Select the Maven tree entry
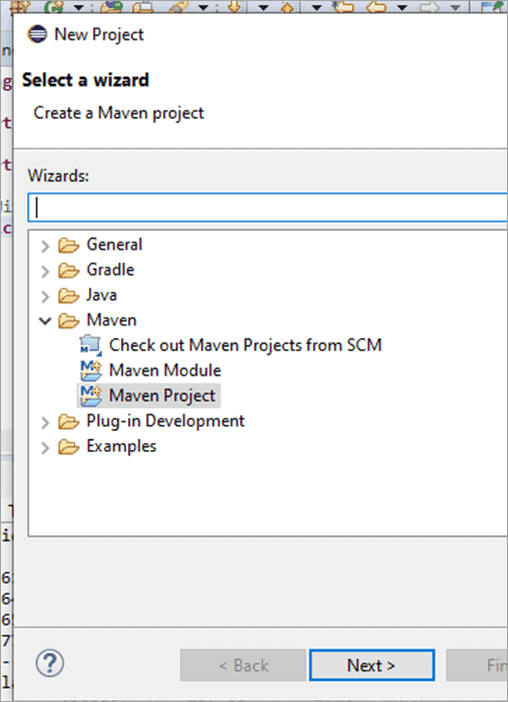The height and width of the screenshot is (702, 508). [x=111, y=320]
